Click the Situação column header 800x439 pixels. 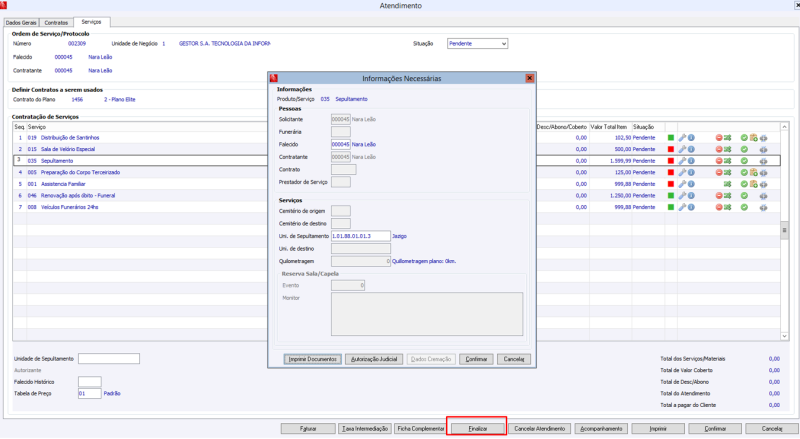(643, 127)
